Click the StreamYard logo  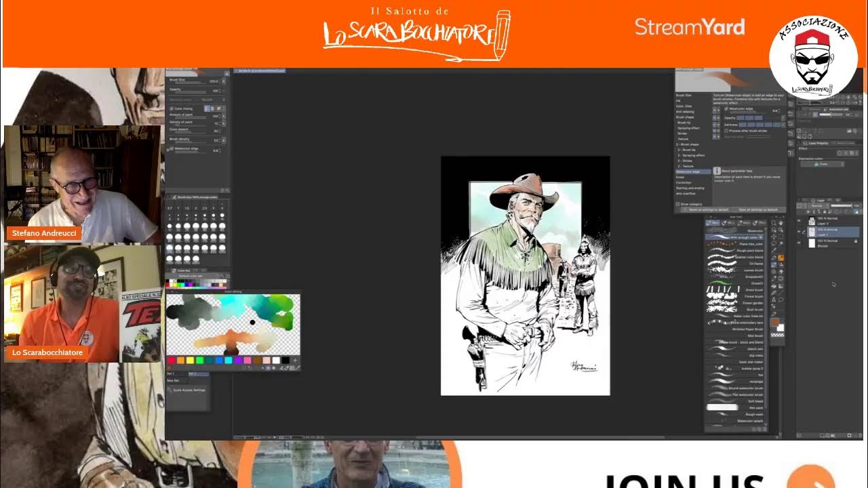coord(690,27)
